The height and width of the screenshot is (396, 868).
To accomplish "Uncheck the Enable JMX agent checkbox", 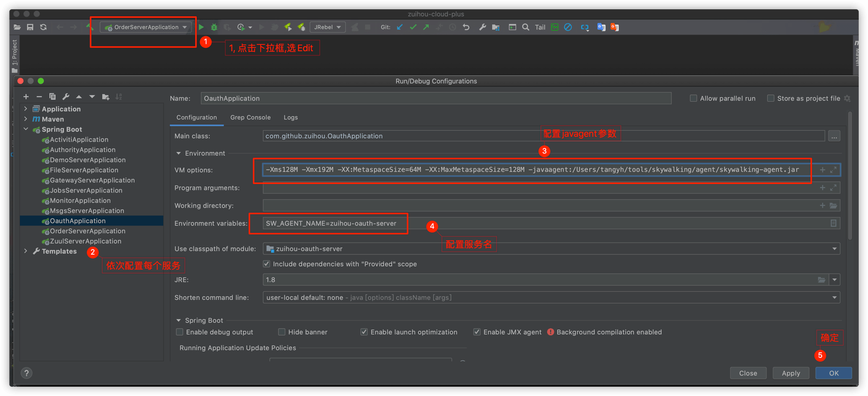I will click(476, 332).
